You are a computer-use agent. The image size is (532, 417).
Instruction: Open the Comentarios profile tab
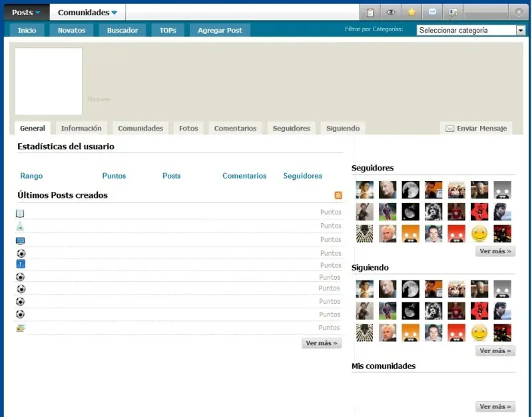236,129
